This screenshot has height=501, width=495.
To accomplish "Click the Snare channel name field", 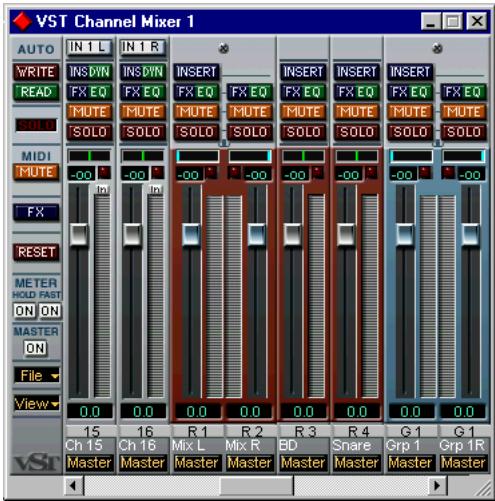I will [357, 446].
